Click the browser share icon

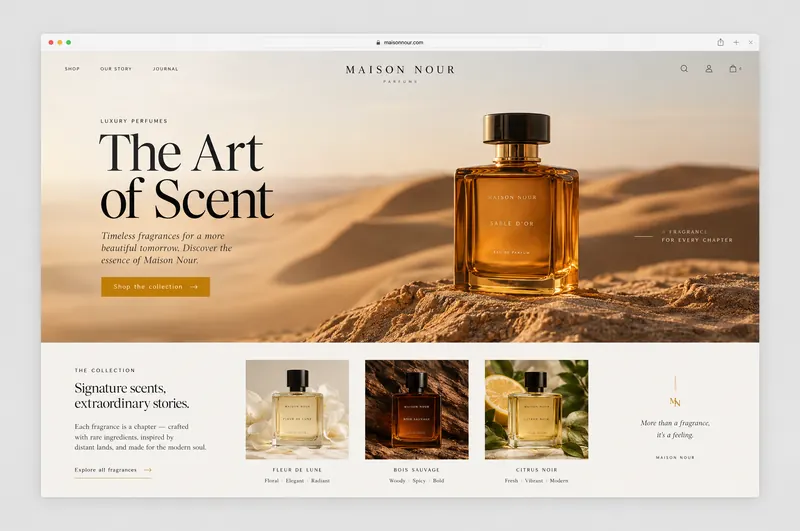(720, 42)
